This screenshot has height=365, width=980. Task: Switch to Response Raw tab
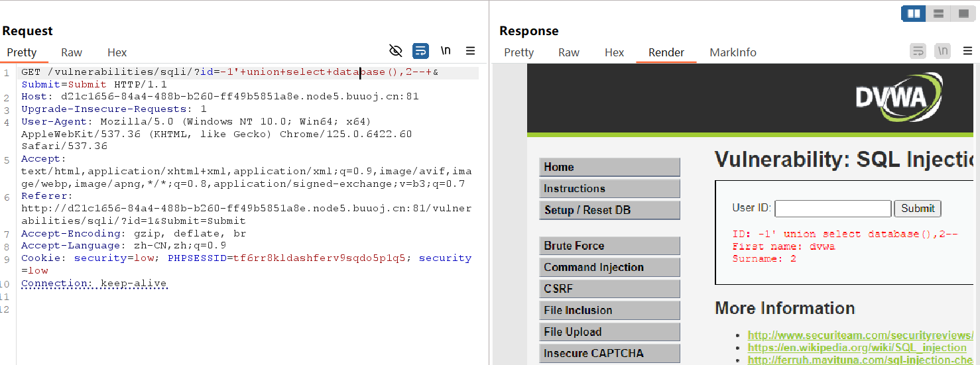pos(569,52)
